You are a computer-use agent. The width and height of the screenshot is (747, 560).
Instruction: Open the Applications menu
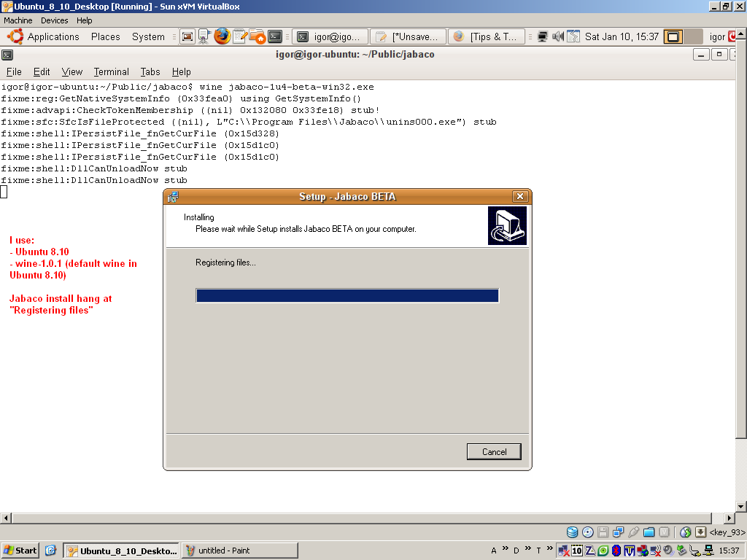(x=43, y=36)
